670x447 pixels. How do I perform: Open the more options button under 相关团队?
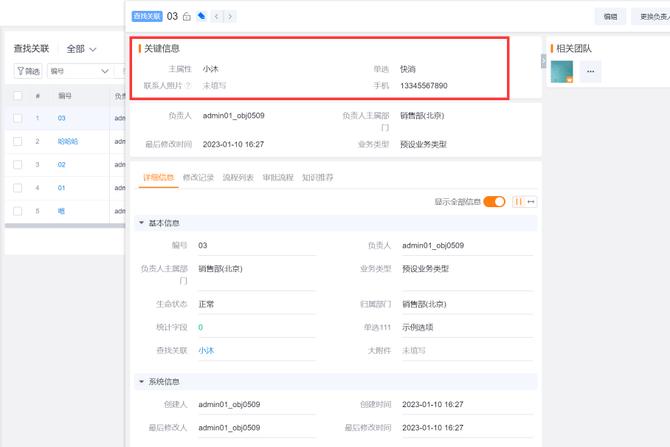[590, 71]
